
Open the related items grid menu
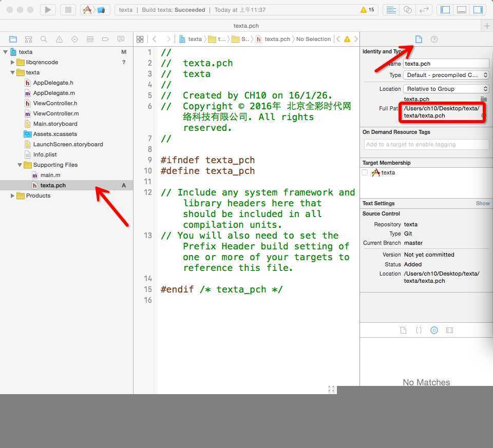tap(140, 40)
